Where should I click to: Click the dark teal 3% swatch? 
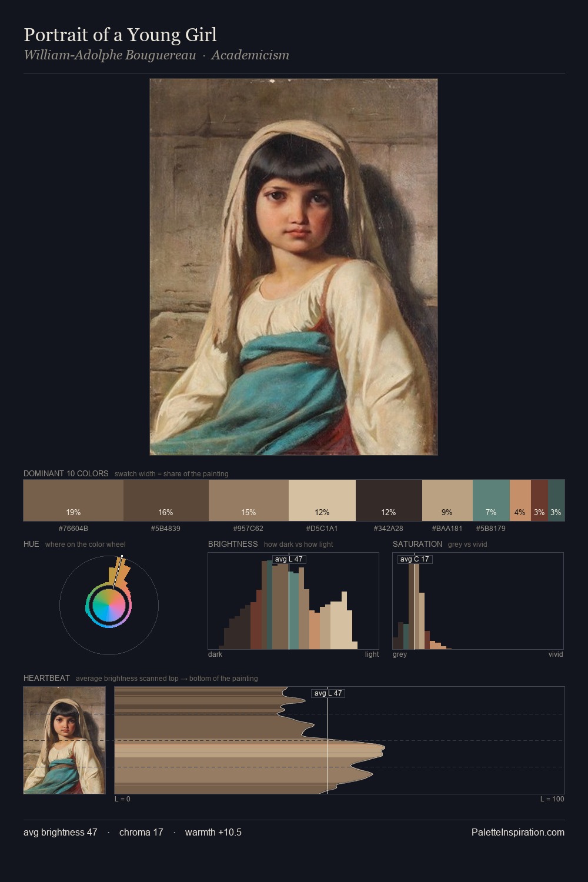[x=556, y=500]
